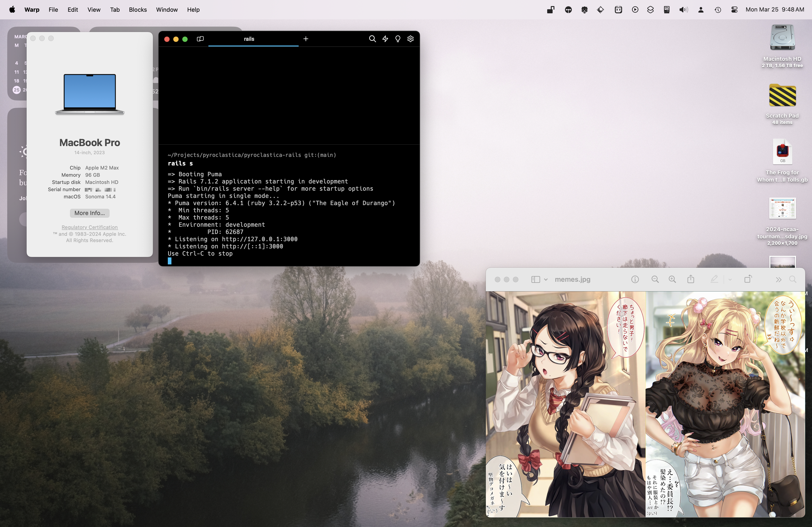
Task: Select the rails tab in Warp
Action: (x=249, y=39)
